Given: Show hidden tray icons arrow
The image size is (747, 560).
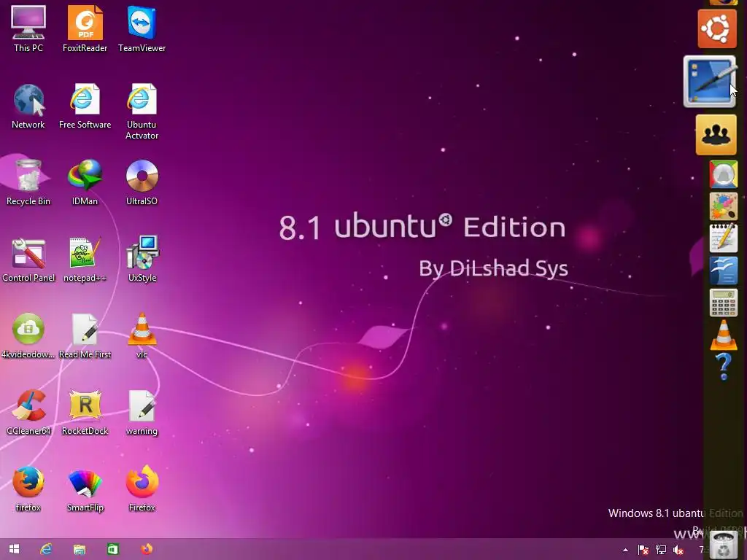Looking at the screenshot, I should 625,550.
